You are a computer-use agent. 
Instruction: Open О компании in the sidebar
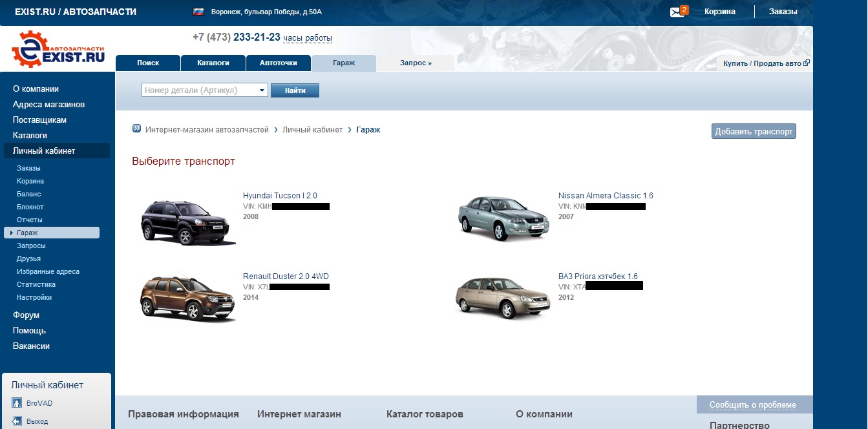point(36,89)
